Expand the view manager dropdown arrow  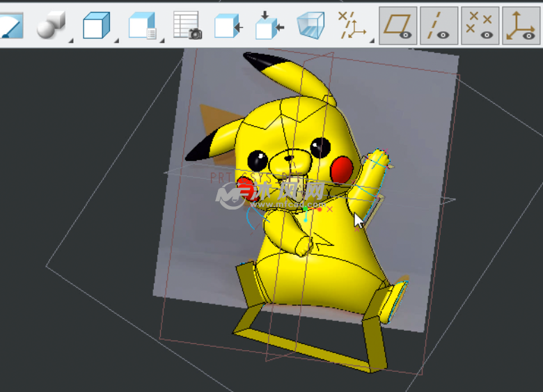click(162, 41)
